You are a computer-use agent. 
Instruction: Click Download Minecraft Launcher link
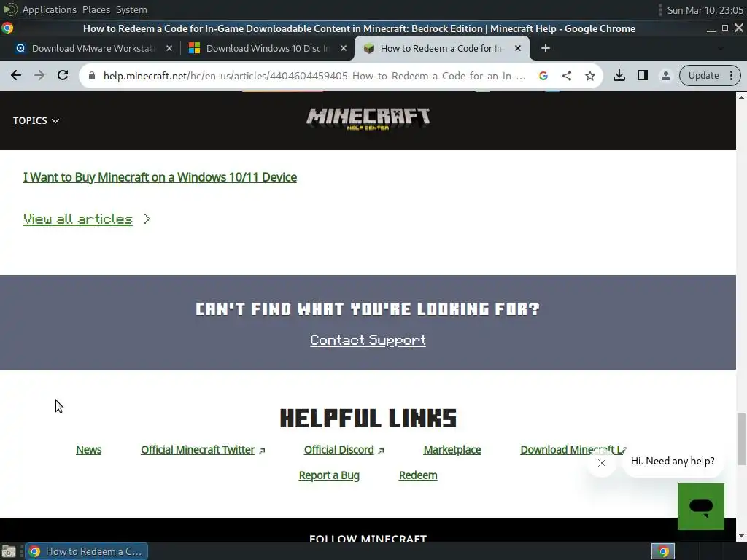coord(573,449)
